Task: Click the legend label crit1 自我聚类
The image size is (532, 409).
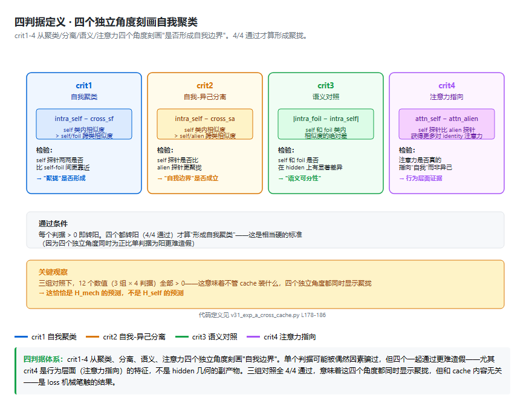Action: coord(54,337)
